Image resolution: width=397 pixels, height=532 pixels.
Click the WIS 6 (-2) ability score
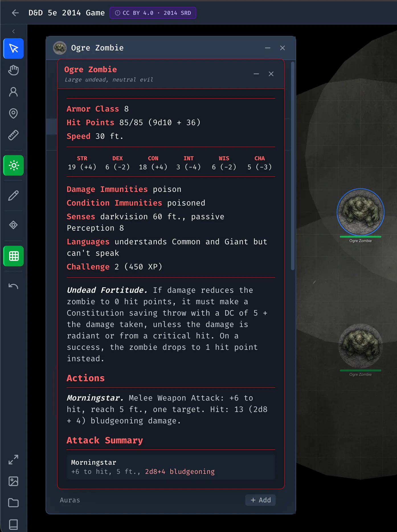click(224, 163)
